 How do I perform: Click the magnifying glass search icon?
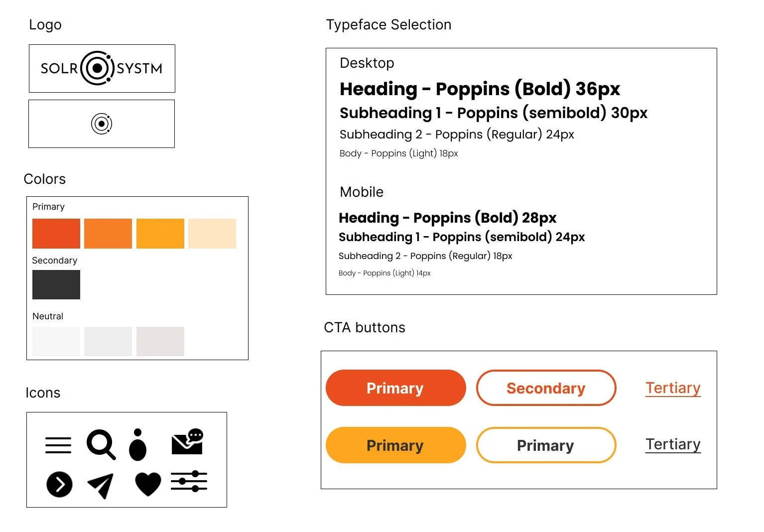pos(101,444)
